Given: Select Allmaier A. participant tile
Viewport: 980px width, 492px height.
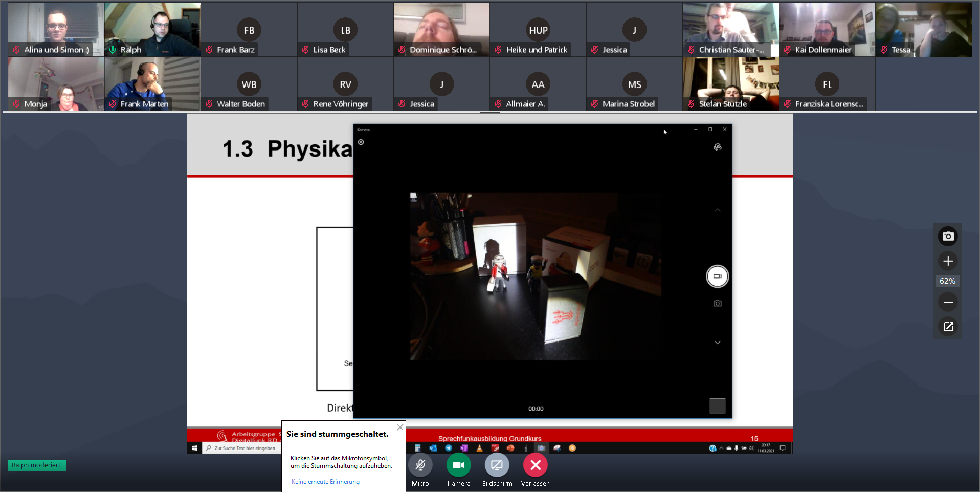Looking at the screenshot, I should [x=538, y=84].
